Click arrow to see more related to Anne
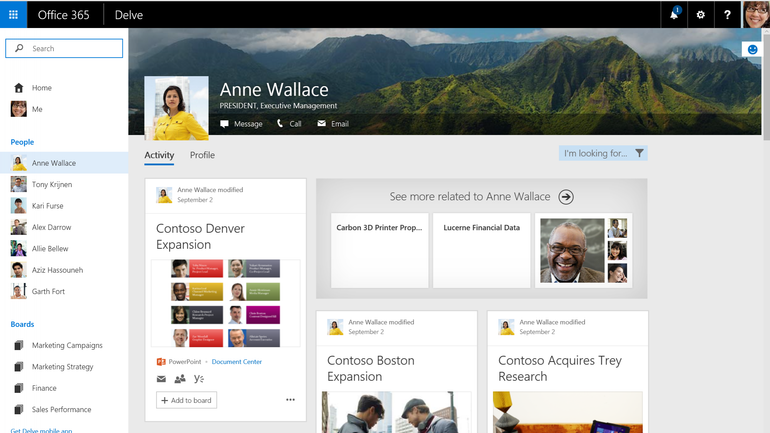 pos(566,197)
